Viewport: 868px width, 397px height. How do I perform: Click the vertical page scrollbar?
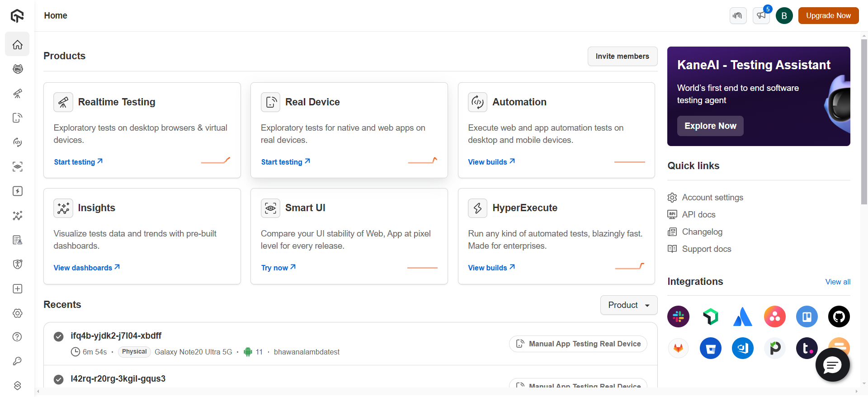[864, 122]
